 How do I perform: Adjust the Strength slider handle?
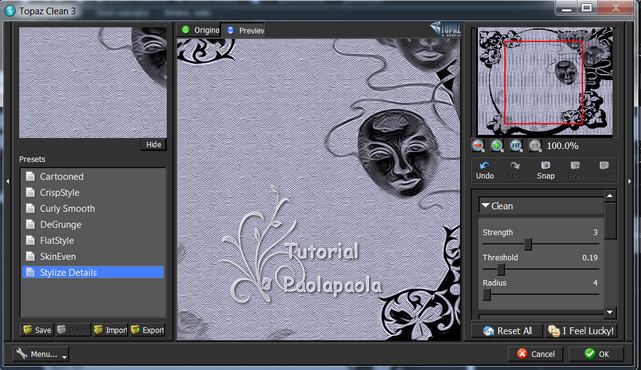click(528, 244)
